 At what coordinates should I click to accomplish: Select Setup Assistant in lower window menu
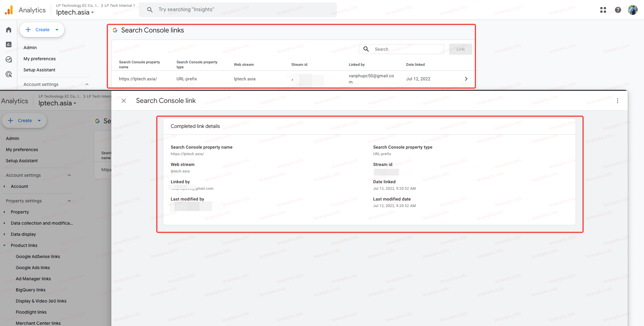coord(22,161)
